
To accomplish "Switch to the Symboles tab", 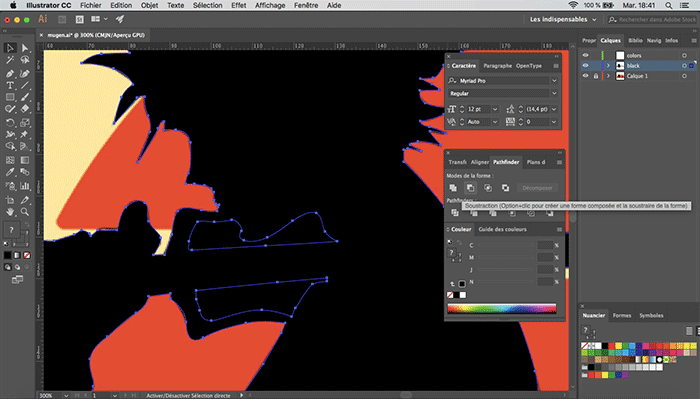I will pos(651,316).
